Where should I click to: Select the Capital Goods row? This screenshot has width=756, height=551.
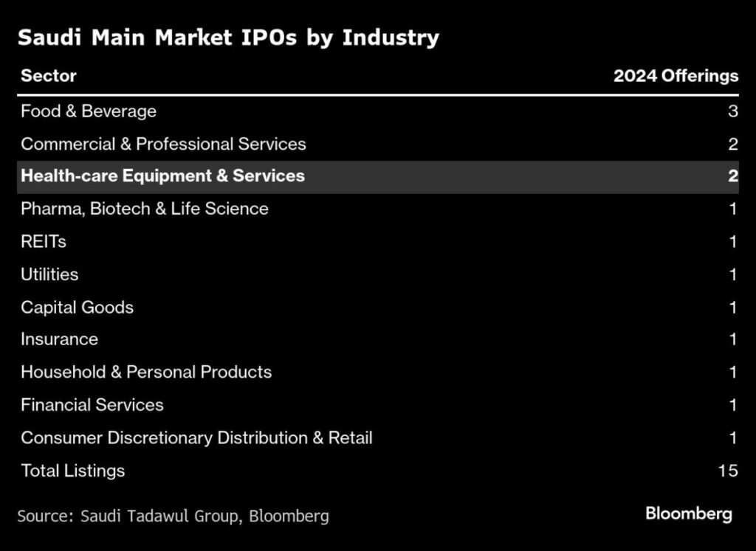coord(77,307)
